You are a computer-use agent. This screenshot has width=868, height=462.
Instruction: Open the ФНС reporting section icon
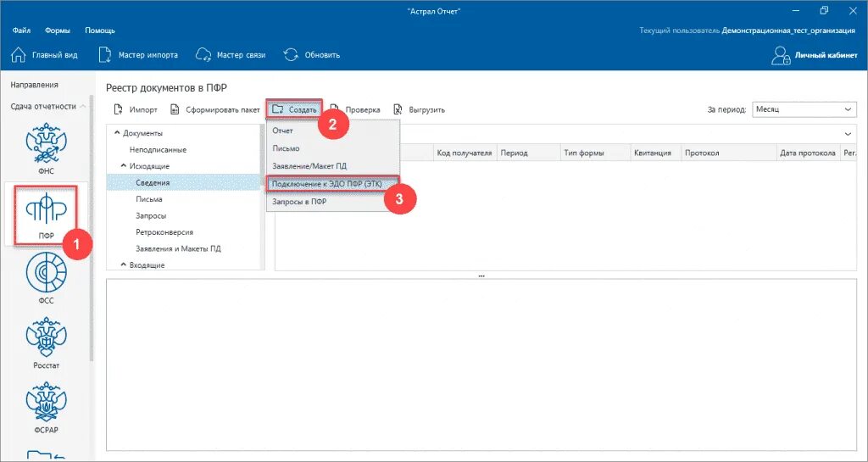pos(46,144)
